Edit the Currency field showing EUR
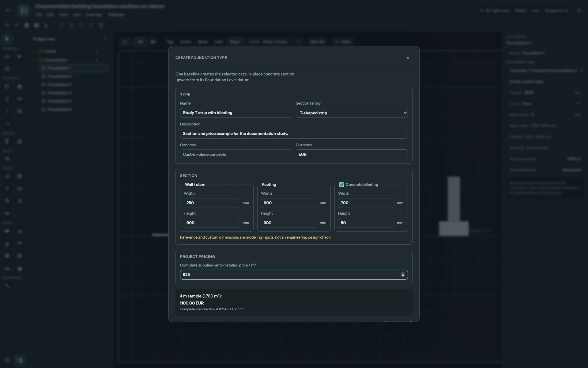Screen dimensions: 588x368 point(352,154)
